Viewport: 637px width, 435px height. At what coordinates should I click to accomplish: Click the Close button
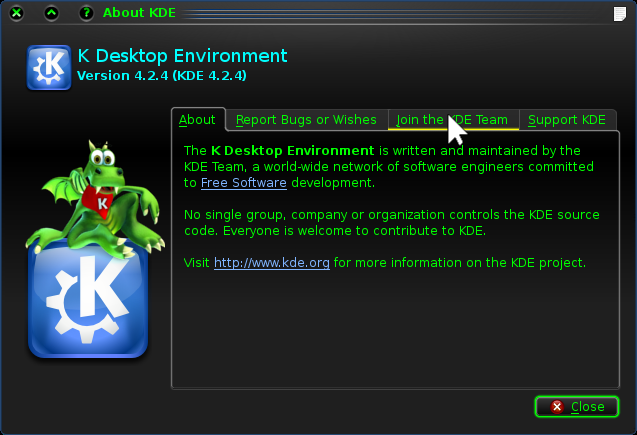[x=577, y=407]
